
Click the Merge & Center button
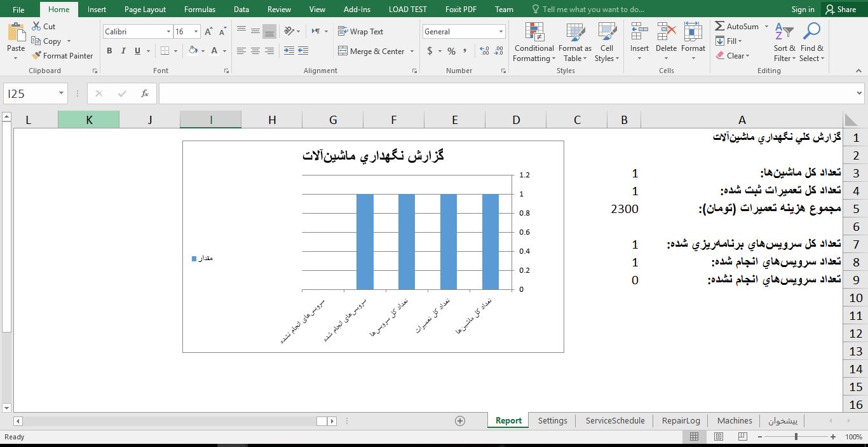click(x=371, y=52)
